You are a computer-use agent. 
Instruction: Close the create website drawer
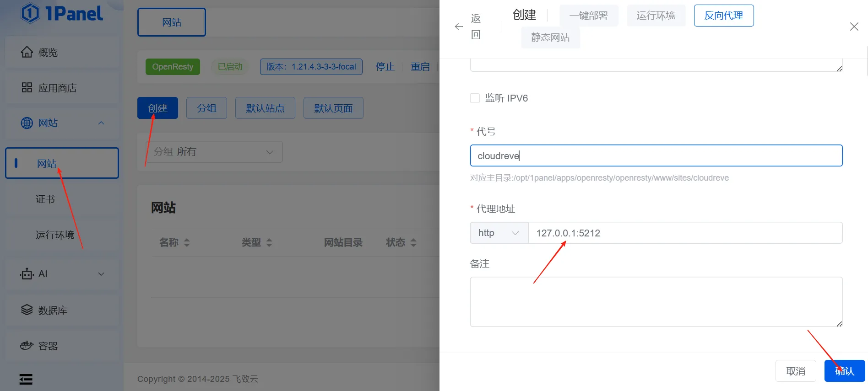coord(854,27)
